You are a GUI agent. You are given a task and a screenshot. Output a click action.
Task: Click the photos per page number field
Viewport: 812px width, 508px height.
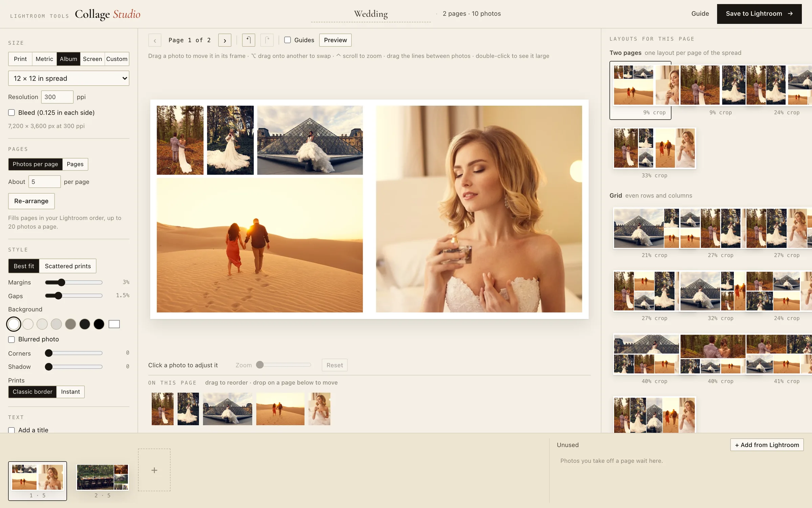pos(45,182)
